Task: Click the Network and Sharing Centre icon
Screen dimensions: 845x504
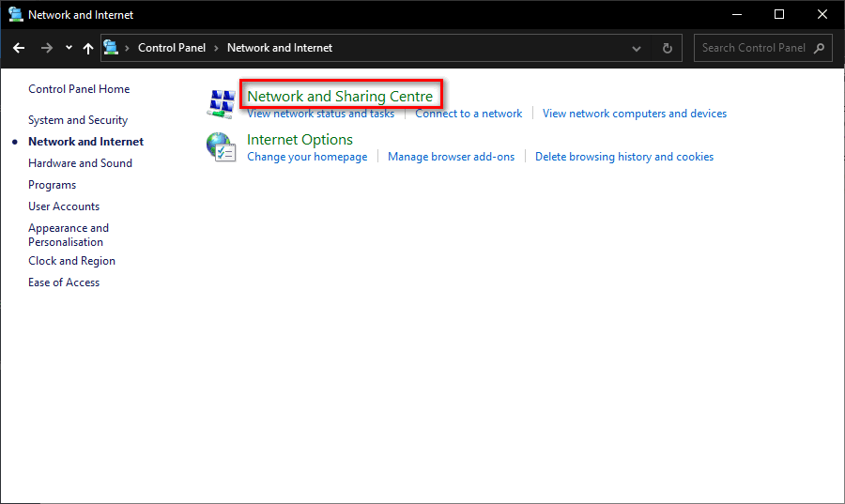Action: pyautogui.click(x=221, y=103)
